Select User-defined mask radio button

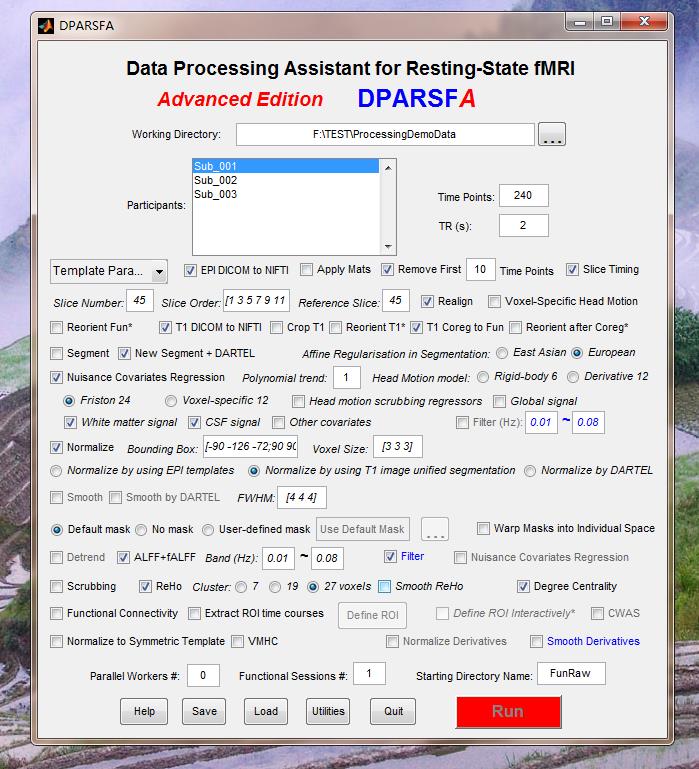[x=208, y=530]
